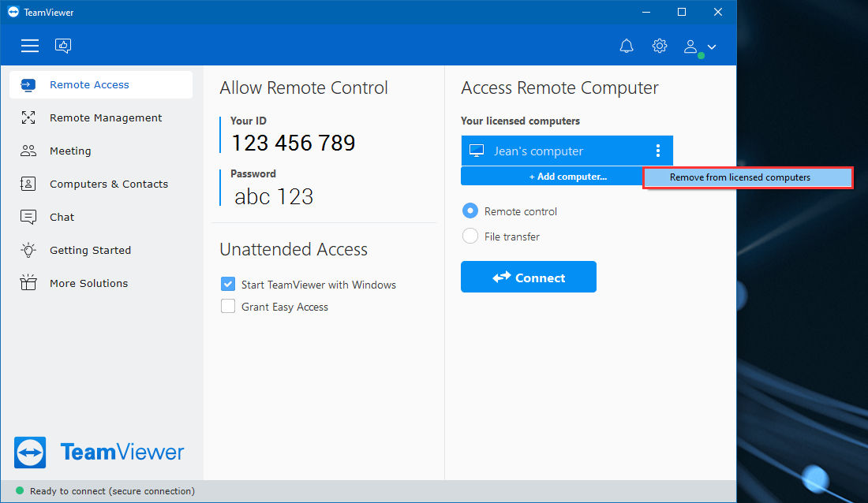
Task: Click the Connect button
Action: [x=529, y=277]
